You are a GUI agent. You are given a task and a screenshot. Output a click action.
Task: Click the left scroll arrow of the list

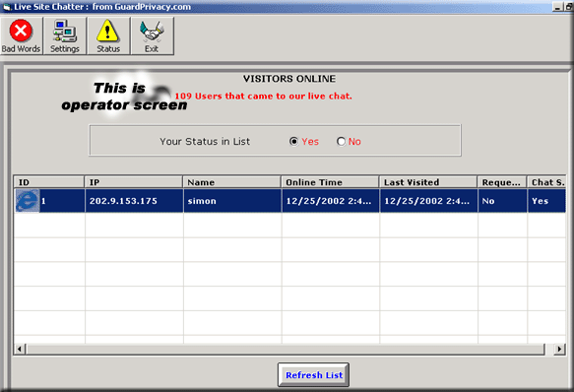coord(20,349)
